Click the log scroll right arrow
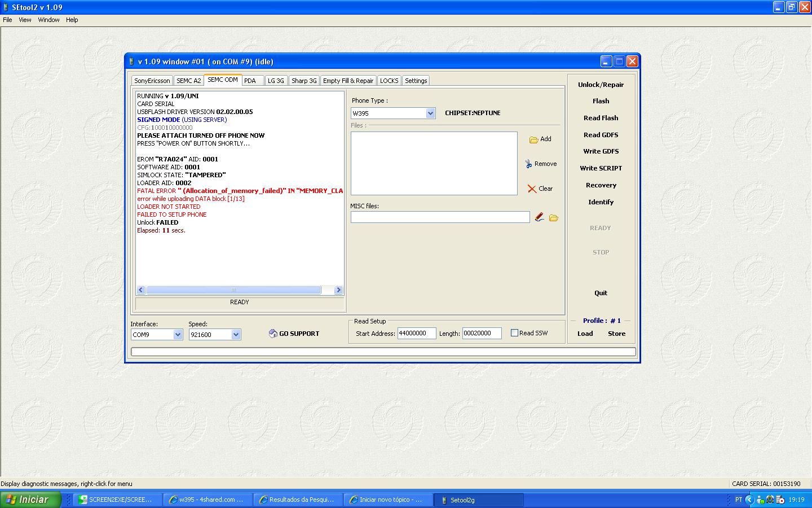Screen dimensions: 812x508 coord(338,290)
